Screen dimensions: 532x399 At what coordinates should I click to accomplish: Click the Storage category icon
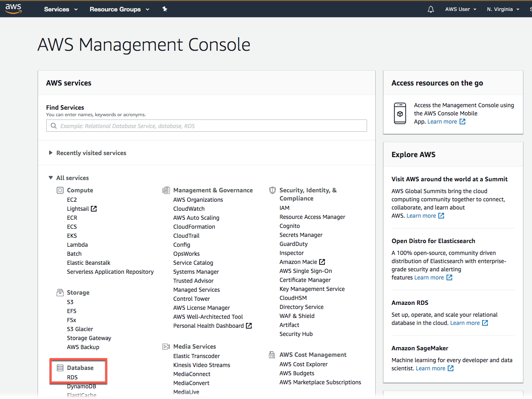pyautogui.click(x=60, y=293)
